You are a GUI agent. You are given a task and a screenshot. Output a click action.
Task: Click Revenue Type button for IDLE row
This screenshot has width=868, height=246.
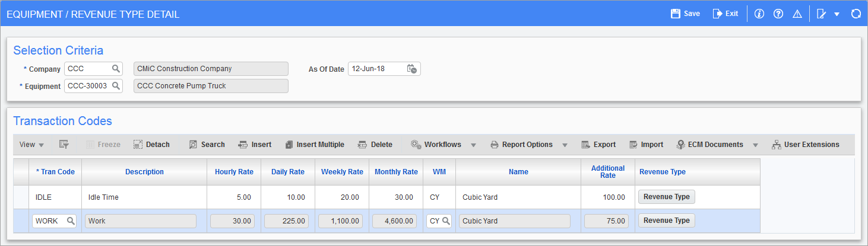pos(666,197)
